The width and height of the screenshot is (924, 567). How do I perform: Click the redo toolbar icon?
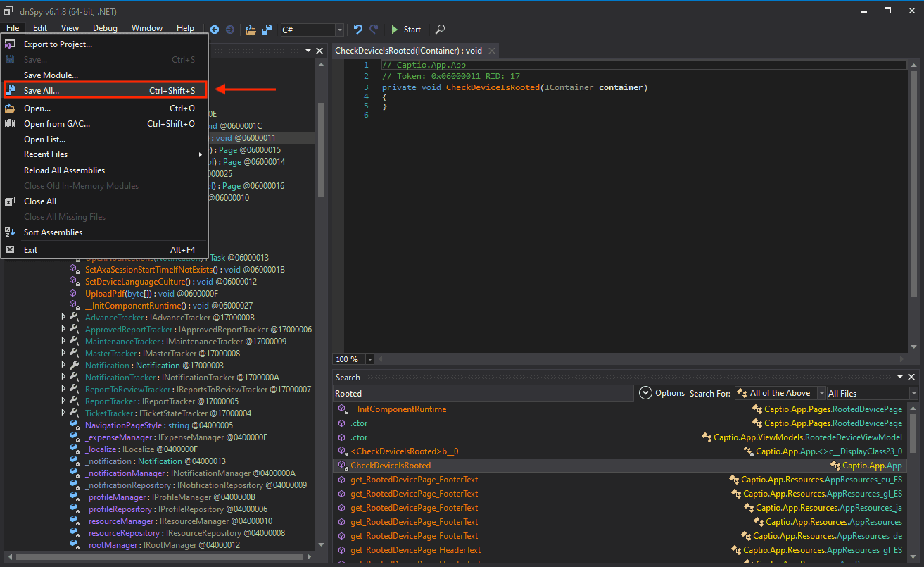[374, 30]
